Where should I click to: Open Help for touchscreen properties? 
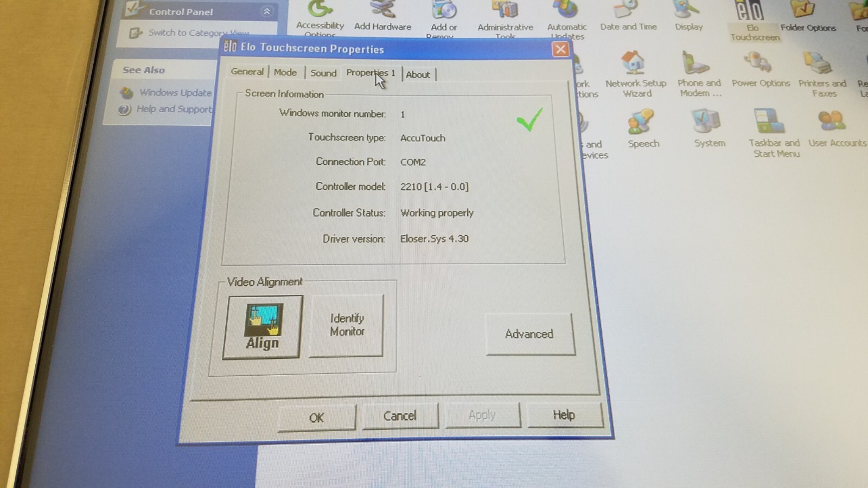(x=564, y=415)
